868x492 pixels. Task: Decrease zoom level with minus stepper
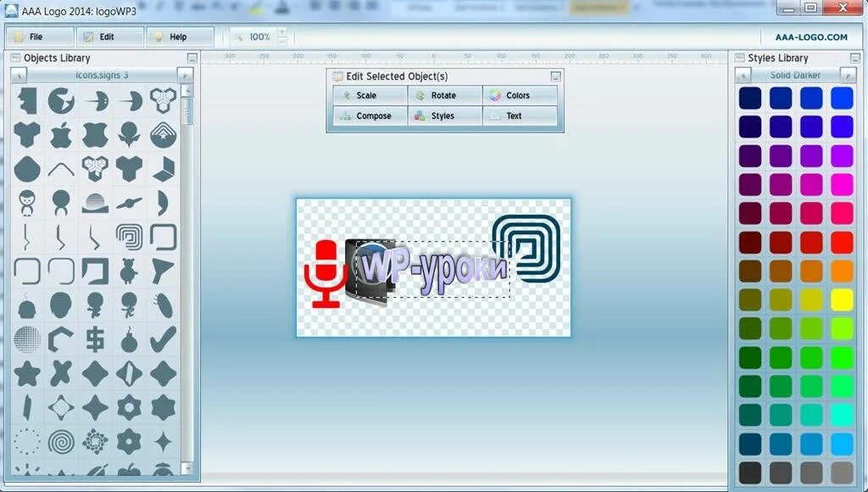(282, 42)
